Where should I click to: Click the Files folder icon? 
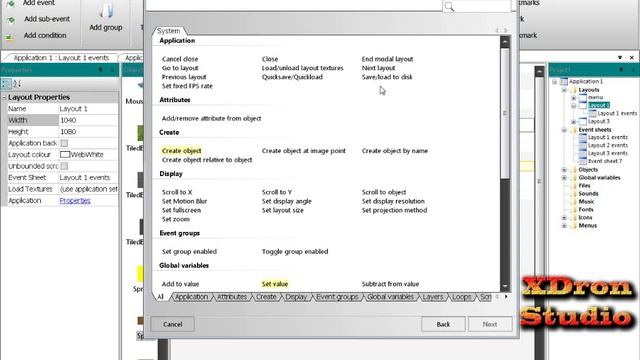point(573,186)
